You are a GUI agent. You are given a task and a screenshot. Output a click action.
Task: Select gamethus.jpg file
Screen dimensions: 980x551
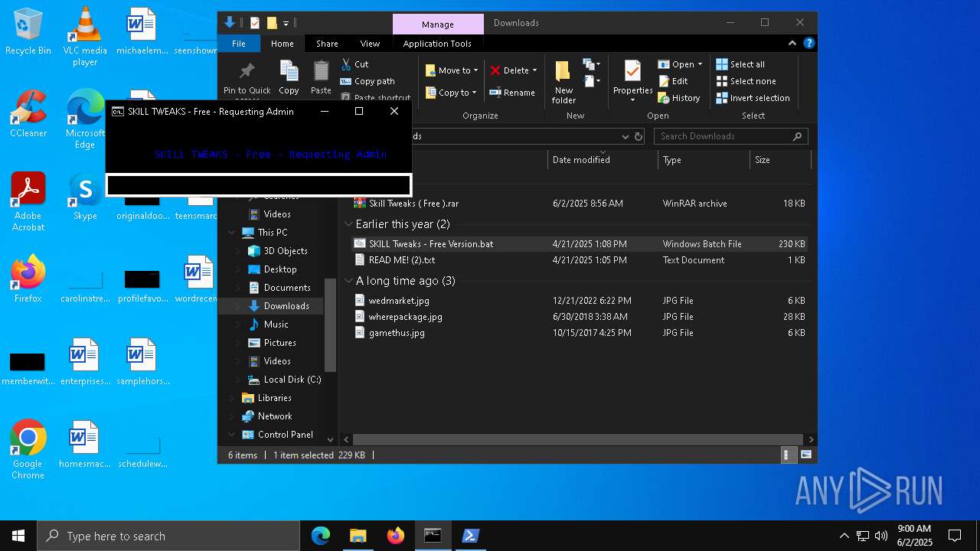tap(580, 333)
